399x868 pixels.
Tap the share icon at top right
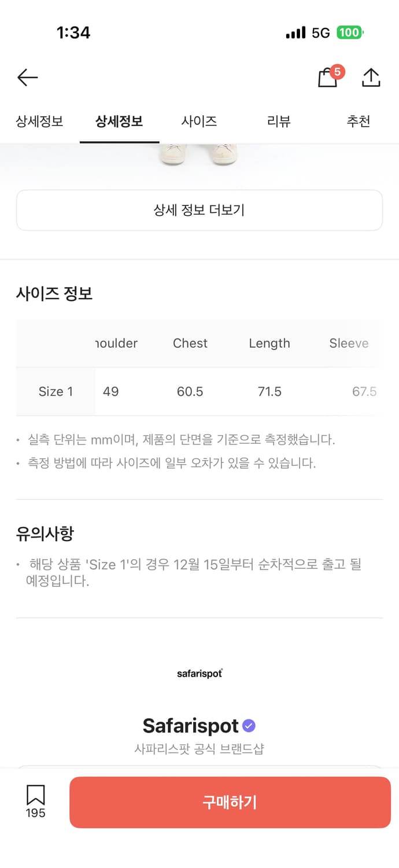click(x=371, y=77)
